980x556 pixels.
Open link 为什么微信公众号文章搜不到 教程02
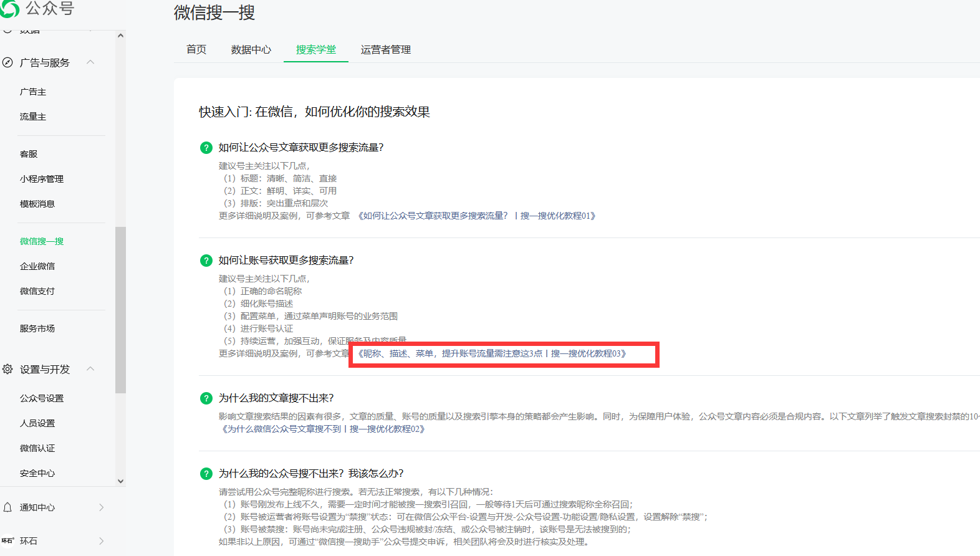324,429
